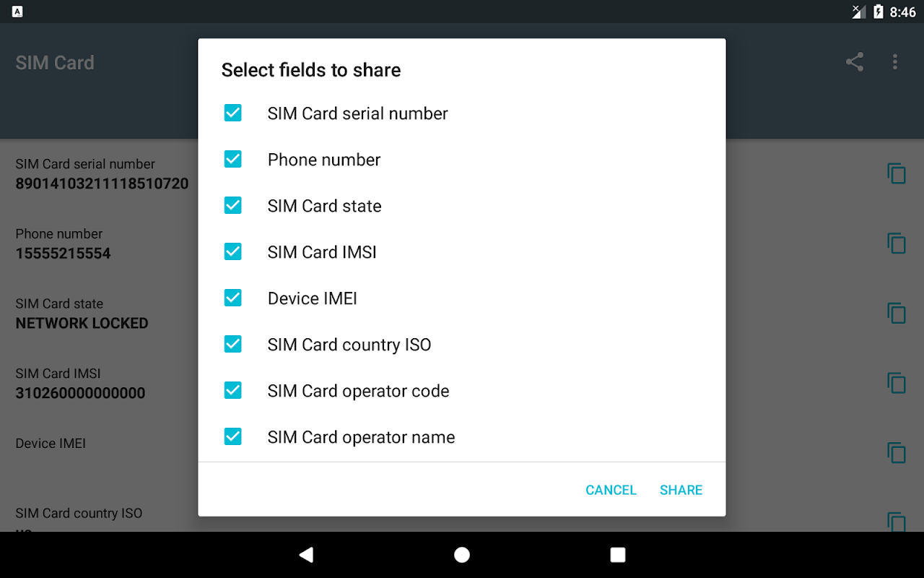This screenshot has height=578, width=924.
Task: Copy the SIM Card state value
Action: coord(896,314)
